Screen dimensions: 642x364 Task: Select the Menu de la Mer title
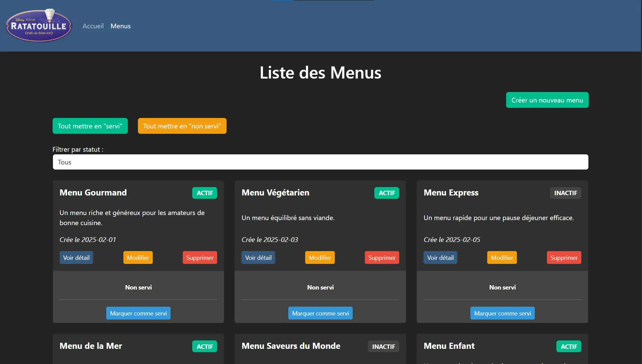coord(91,346)
